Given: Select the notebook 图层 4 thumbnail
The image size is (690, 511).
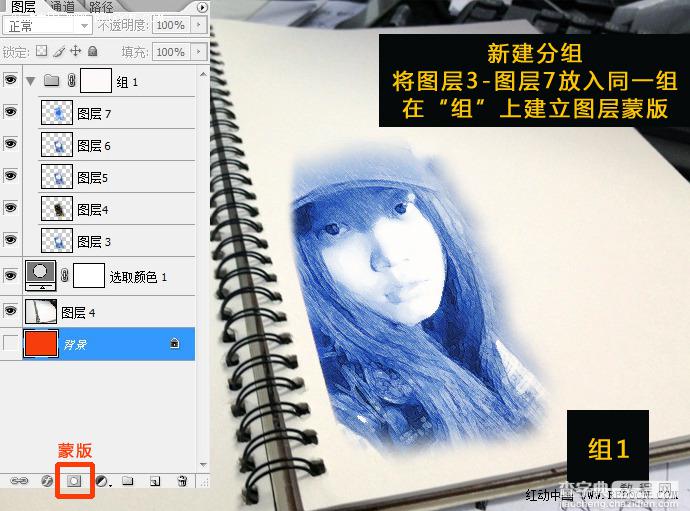Looking at the screenshot, I should pos(41,311).
